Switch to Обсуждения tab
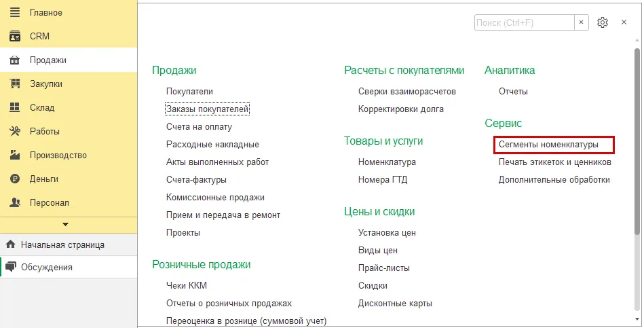 tap(69, 267)
